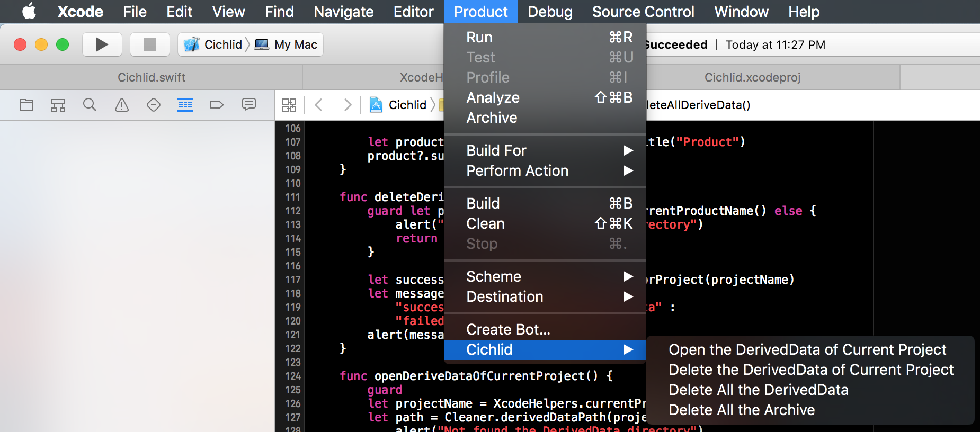
Task: Open the Editor menu
Action: click(414, 12)
